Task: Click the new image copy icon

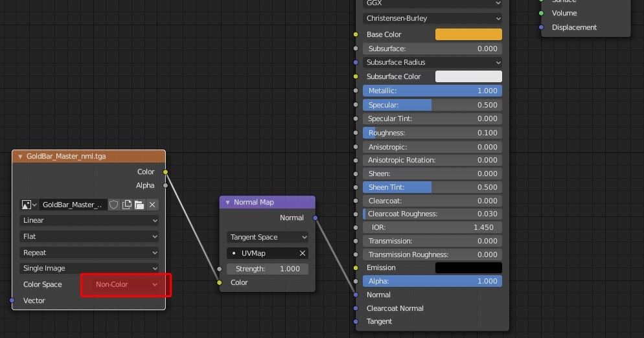Action: [x=127, y=205]
